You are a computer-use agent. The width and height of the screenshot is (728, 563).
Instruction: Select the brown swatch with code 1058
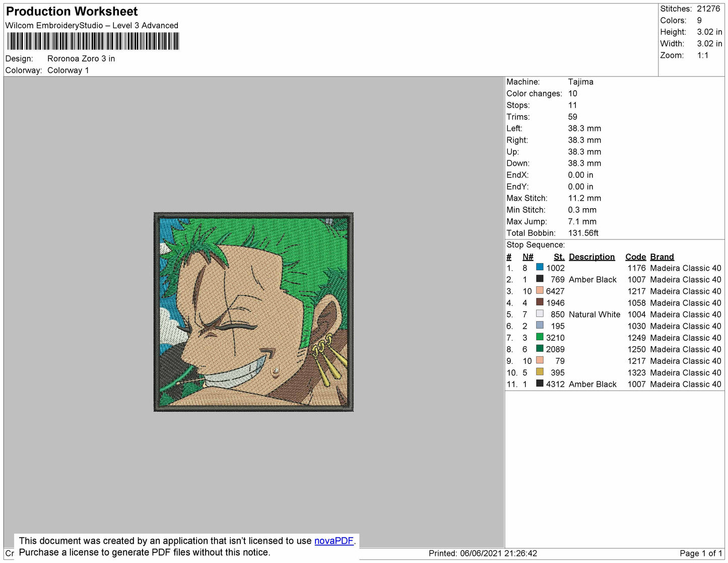540,302
